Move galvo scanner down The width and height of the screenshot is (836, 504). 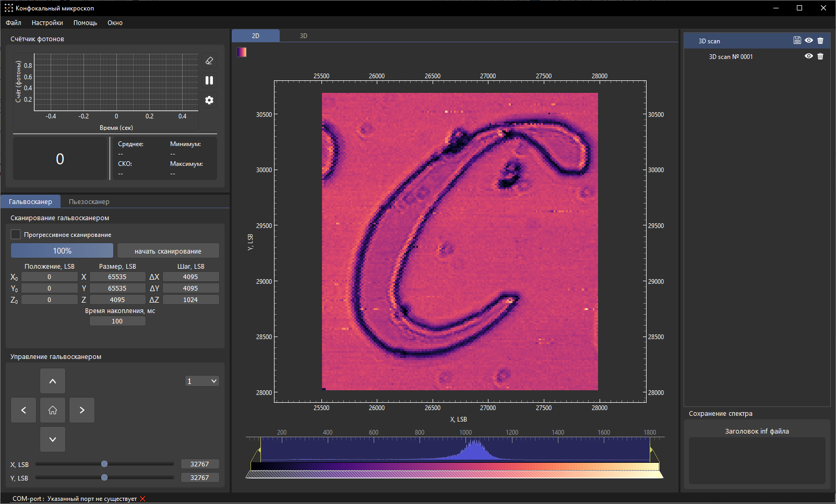(53, 439)
